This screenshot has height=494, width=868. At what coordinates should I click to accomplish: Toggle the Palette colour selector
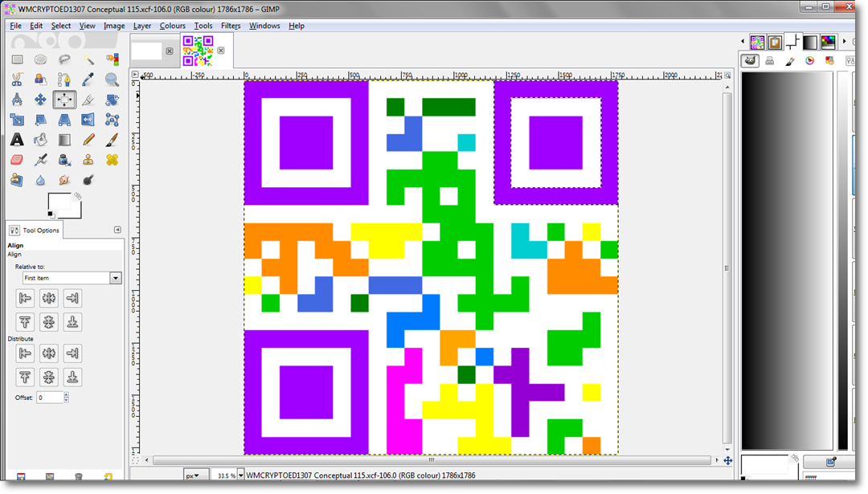(829, 61)
